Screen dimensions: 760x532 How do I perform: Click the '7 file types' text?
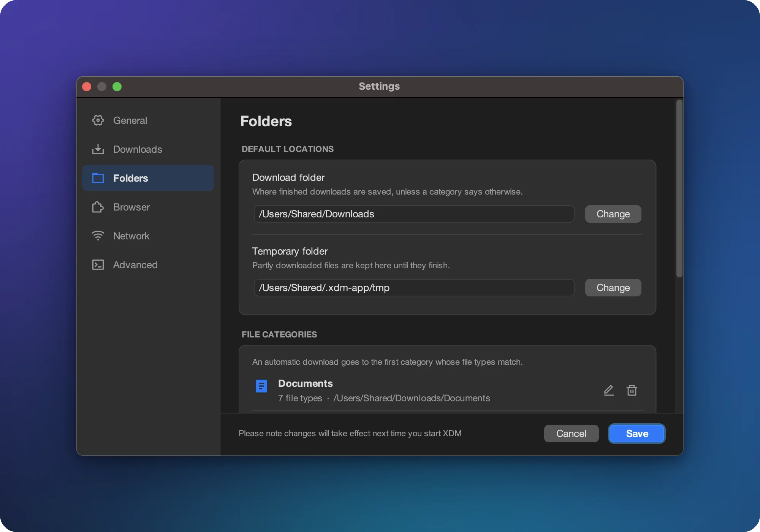click(300, 398)
